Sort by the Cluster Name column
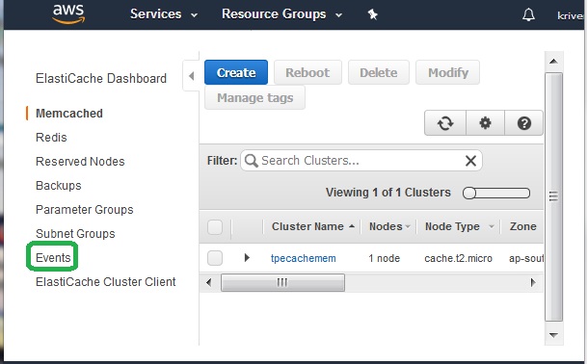Screen dimensions: 588x364 pyautogui.click(x=312, y=226)
